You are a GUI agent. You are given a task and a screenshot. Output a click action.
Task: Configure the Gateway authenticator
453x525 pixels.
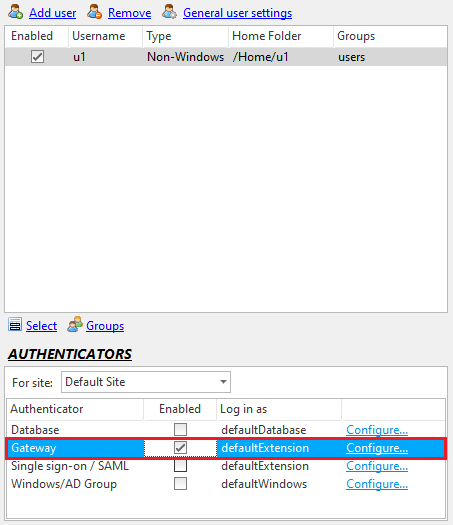click(377, 448)
